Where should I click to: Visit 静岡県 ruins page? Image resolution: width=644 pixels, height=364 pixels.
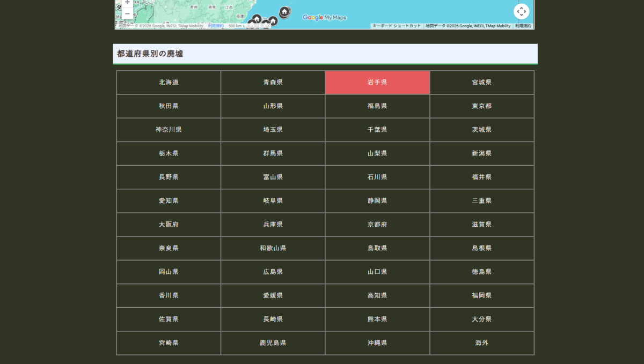pyautogui.click(x=377, y=201)
